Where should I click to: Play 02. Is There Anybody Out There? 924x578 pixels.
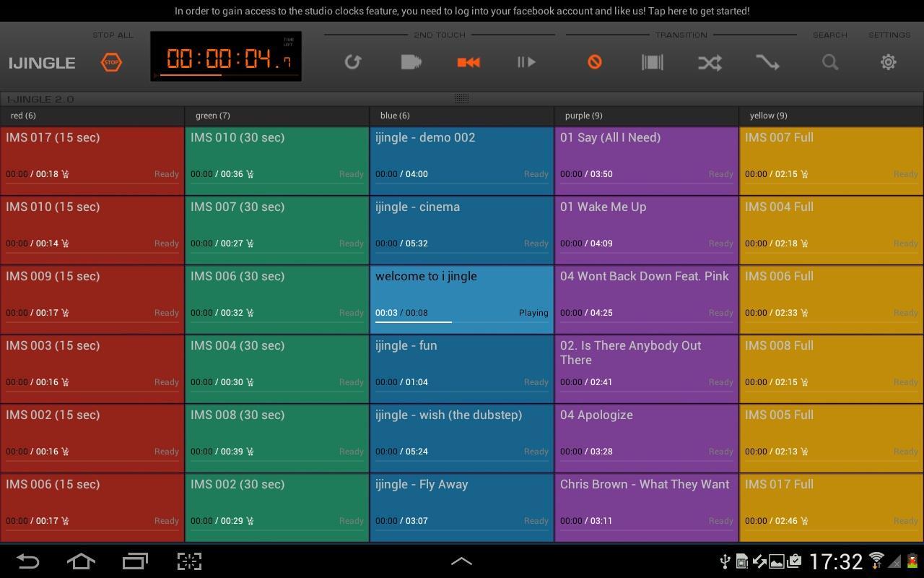[x=647, y=368]
